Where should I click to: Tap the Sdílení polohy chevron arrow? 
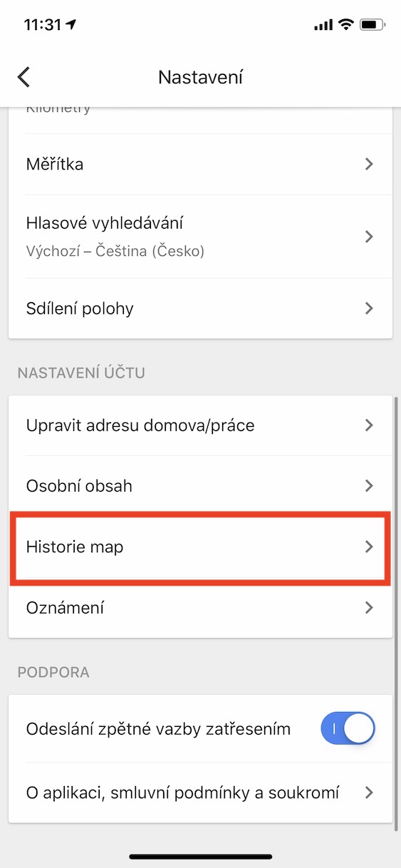click(368, 309)
